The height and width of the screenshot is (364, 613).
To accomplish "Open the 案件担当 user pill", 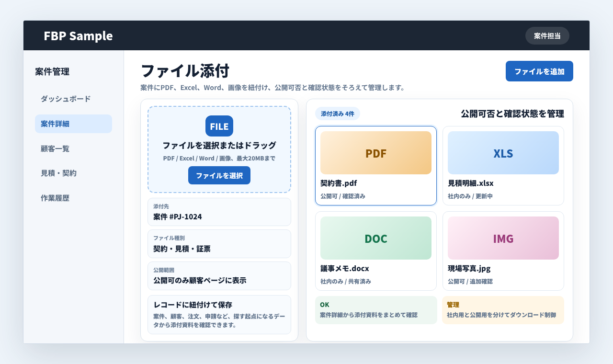I will click(x=547, y=35).
